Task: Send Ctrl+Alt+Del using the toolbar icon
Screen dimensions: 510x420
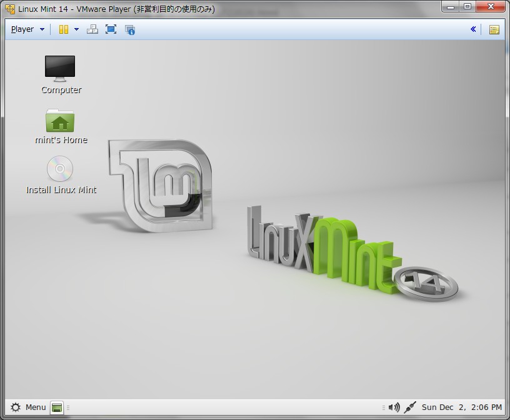Action: click(x=92, y=29)
